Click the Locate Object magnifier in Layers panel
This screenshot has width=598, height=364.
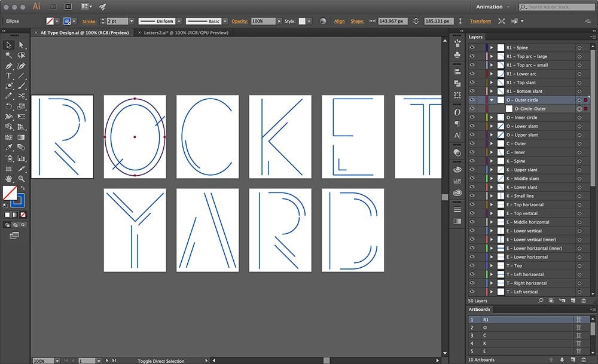(541, 301)
